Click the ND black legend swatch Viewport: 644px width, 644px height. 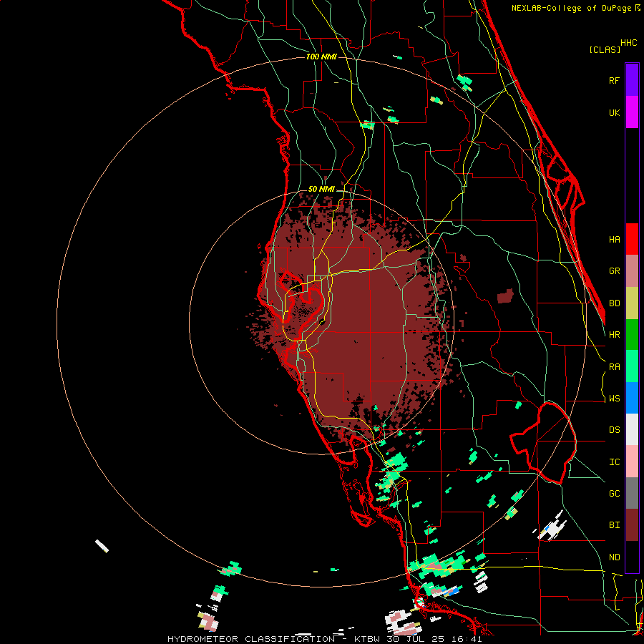(x=632, y=557)
